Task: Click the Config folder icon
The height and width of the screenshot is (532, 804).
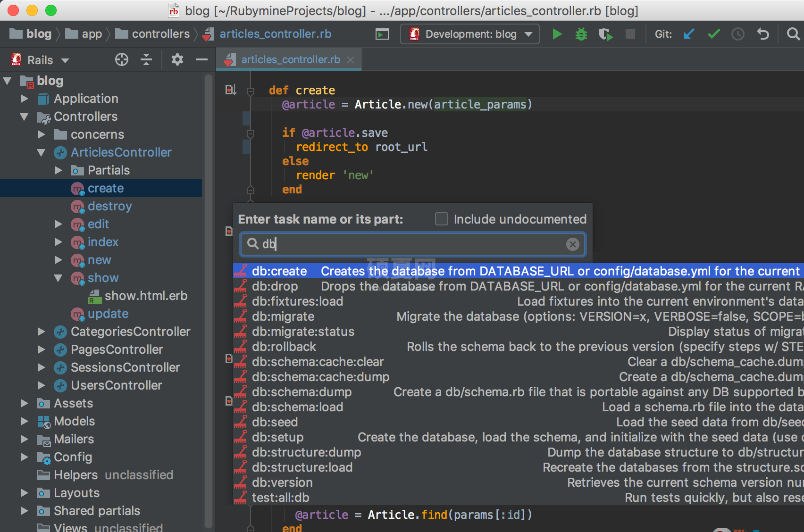Action: 44,457
